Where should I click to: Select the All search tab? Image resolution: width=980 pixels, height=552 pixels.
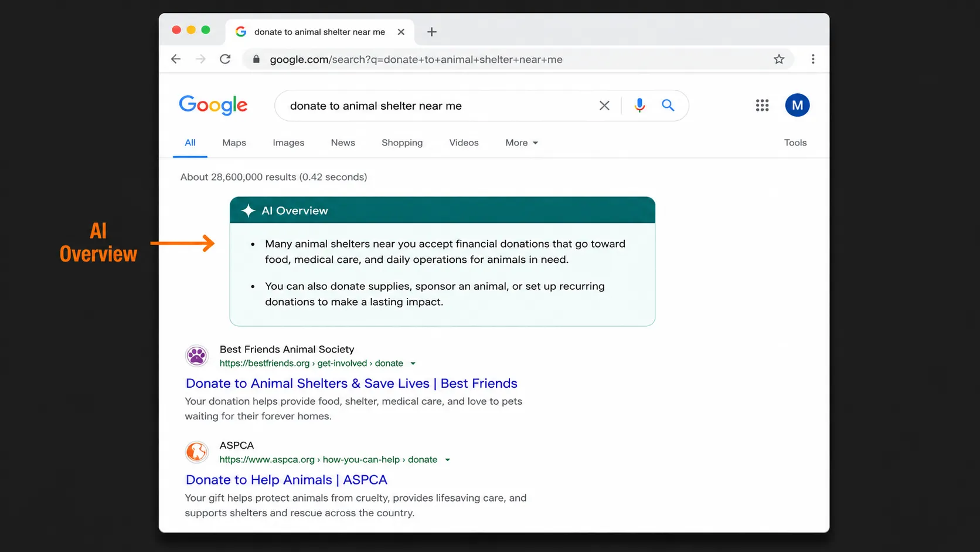point(190,143)
